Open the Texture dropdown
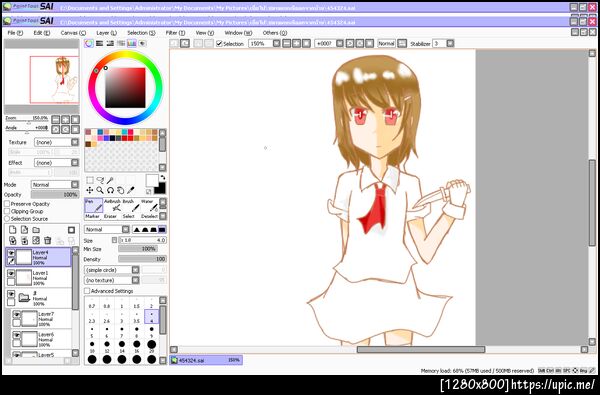This screenshot has height=395, width=600. pyautogui.click(x=56, y=142)
